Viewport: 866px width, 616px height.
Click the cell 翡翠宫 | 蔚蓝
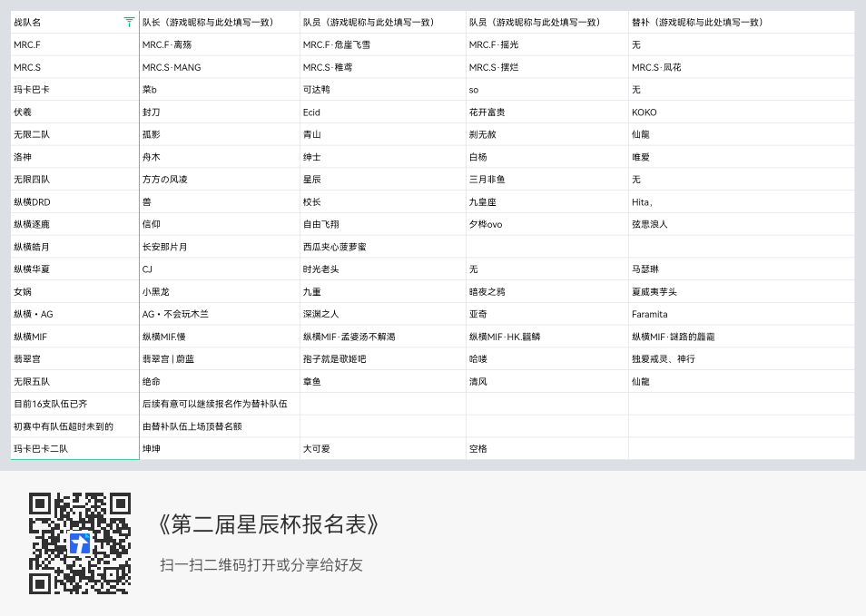point(220,358)
